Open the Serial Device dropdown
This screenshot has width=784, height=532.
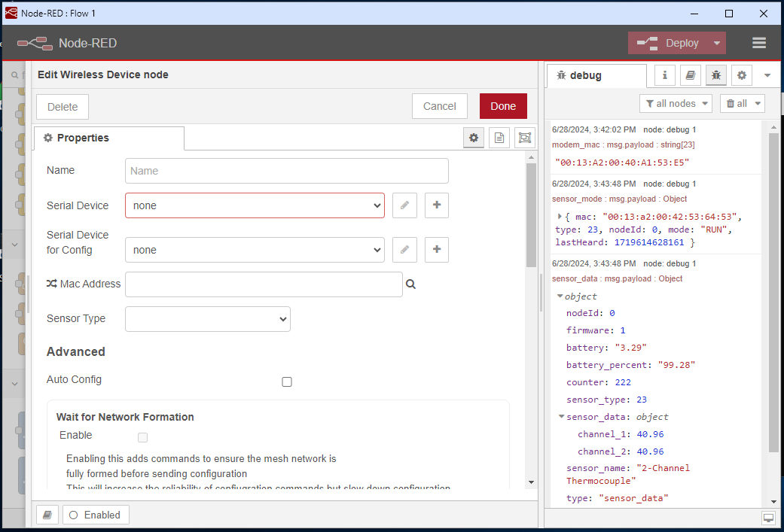tap(255, 205)
